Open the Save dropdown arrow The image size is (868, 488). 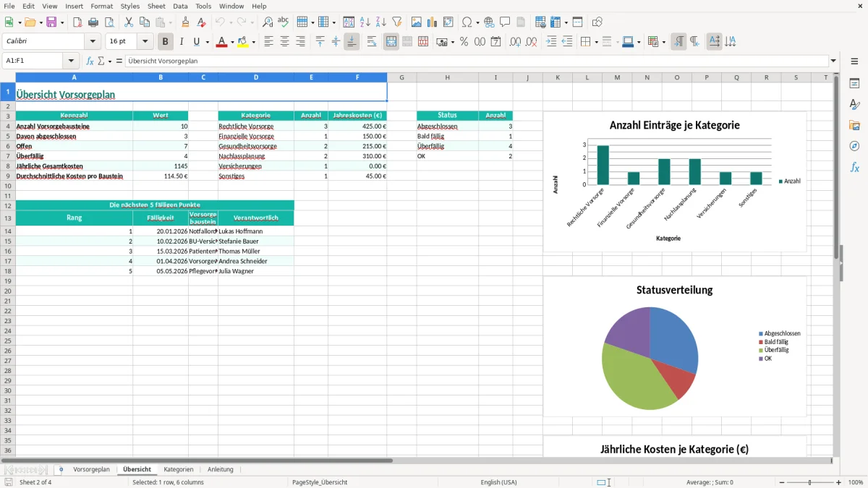coord(61,22)
